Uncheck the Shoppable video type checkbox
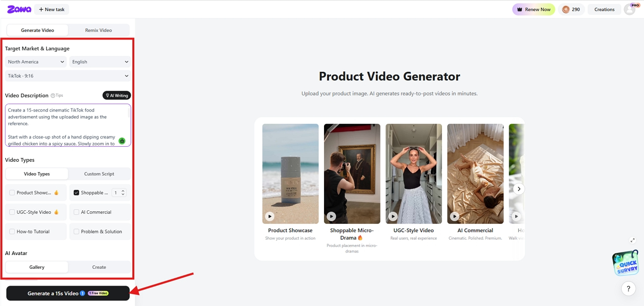The width and height of the screenshot is (644, 306). (76, 192)
